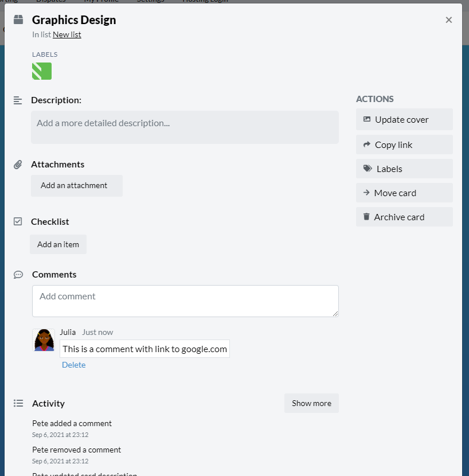Click the Comments speech bubble icon
This screenshot has height=476, width=469.
tap(18, 275)
